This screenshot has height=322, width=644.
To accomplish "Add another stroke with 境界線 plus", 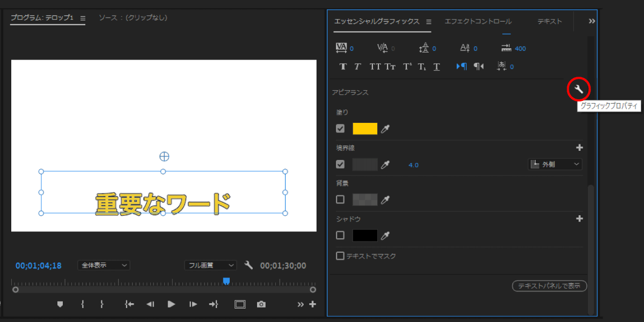I will click(580, 148).
